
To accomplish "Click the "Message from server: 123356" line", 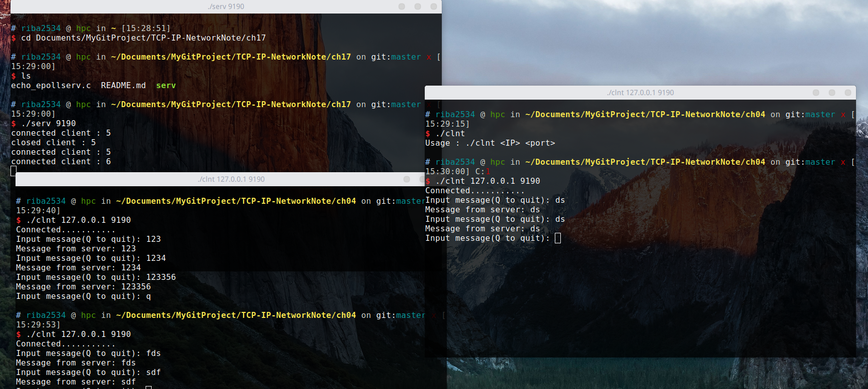I will click(83, 287).
